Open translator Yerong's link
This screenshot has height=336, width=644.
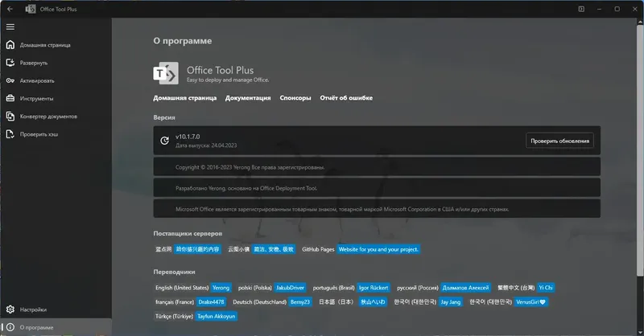click(221, 288)
